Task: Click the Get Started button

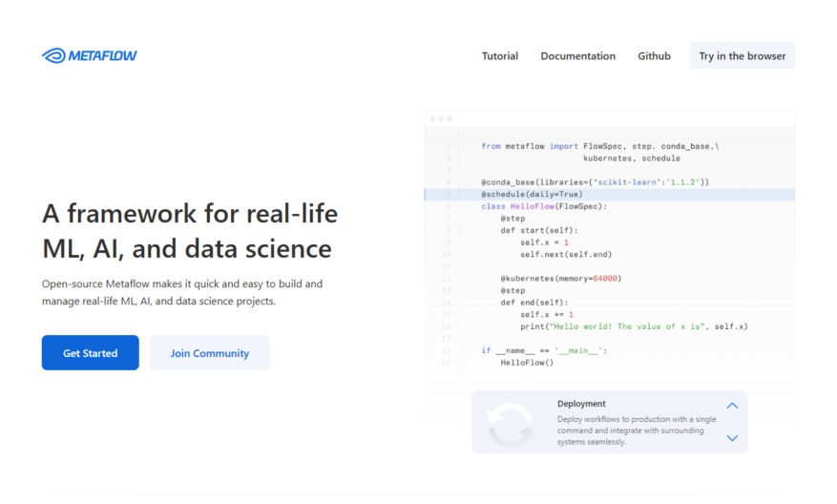Action: (x=91, y=353)
